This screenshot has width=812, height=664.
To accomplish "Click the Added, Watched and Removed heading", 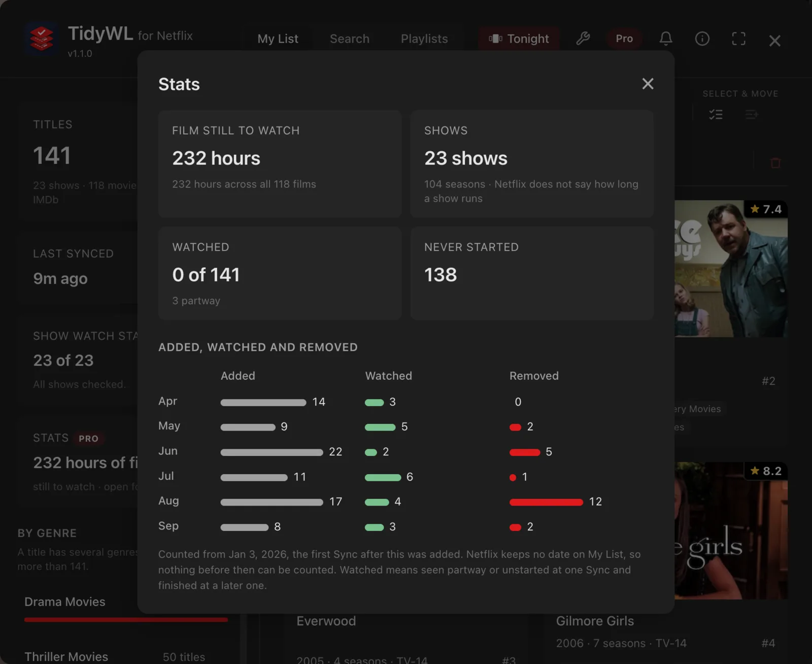I will 258,348.
